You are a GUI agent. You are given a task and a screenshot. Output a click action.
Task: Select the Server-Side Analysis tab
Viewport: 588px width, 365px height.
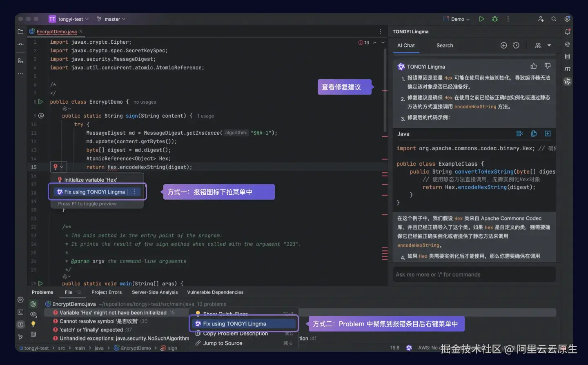(x=155, y=292)
